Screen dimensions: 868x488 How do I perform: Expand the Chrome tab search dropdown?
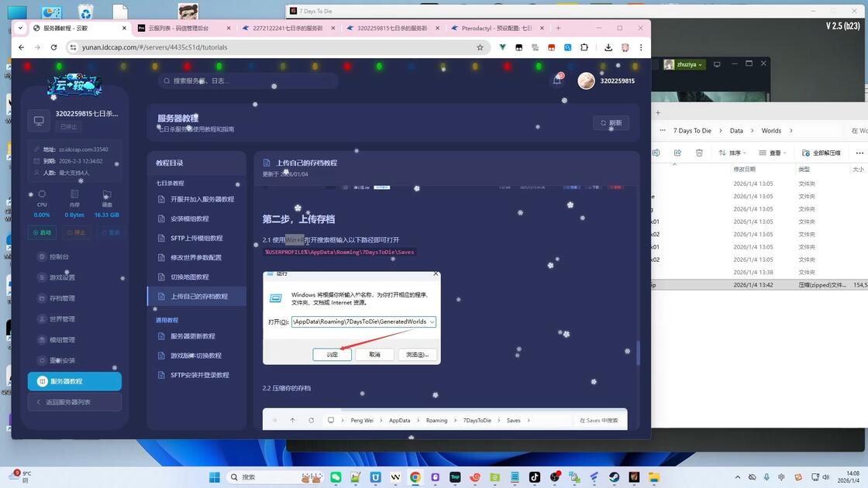pyautogui.click(x=20, y=28)
